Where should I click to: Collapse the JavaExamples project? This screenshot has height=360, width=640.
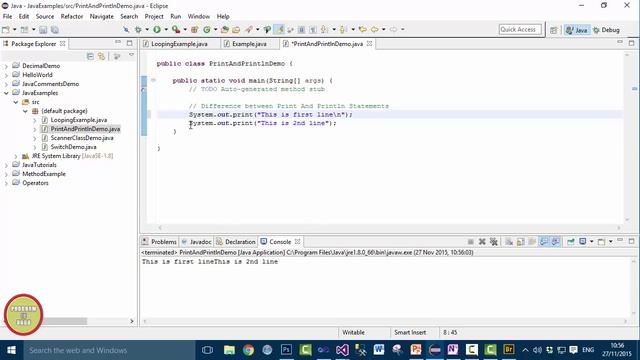(6, 93)
